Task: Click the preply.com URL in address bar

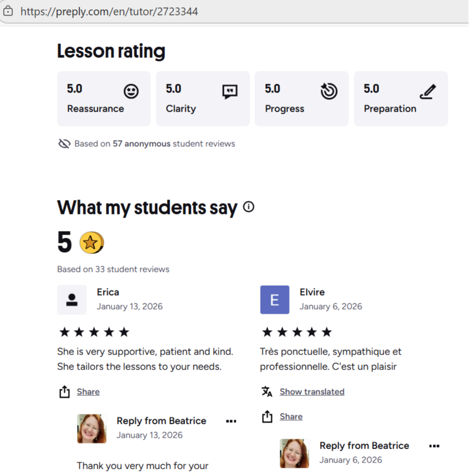Action: tap(109, 11)
